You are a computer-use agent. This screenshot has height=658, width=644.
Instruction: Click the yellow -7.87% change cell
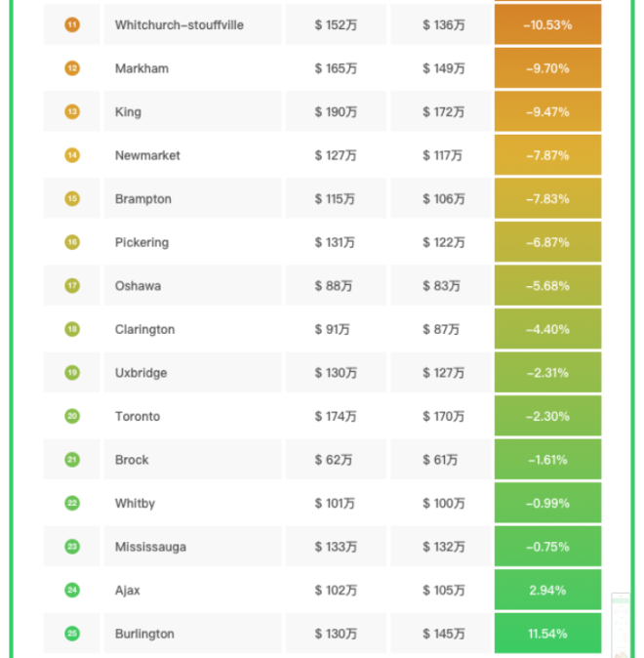[x=547, y=156]
